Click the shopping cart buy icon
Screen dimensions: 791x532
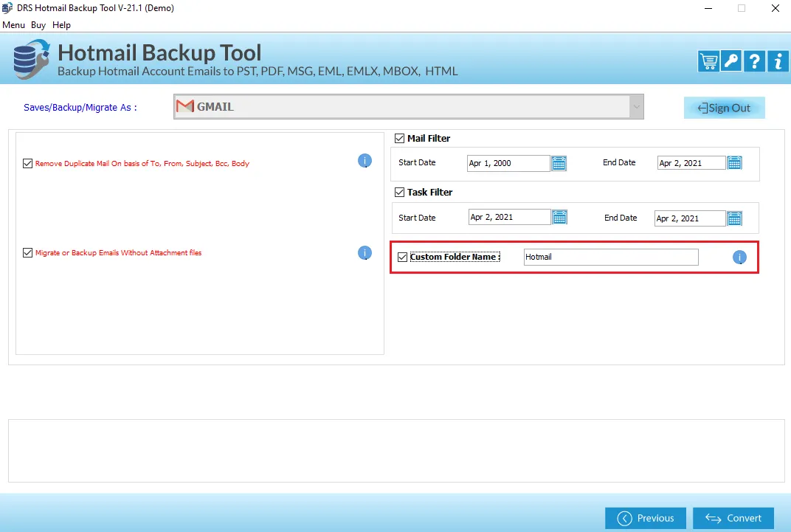tap(708, 61)
